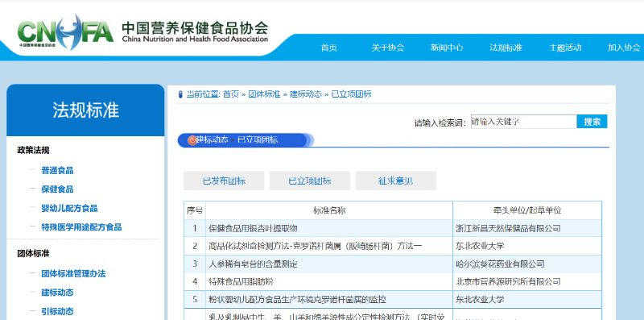
Task: Go to 新闻中心 in navigation bar
Action: pos(447,48)
